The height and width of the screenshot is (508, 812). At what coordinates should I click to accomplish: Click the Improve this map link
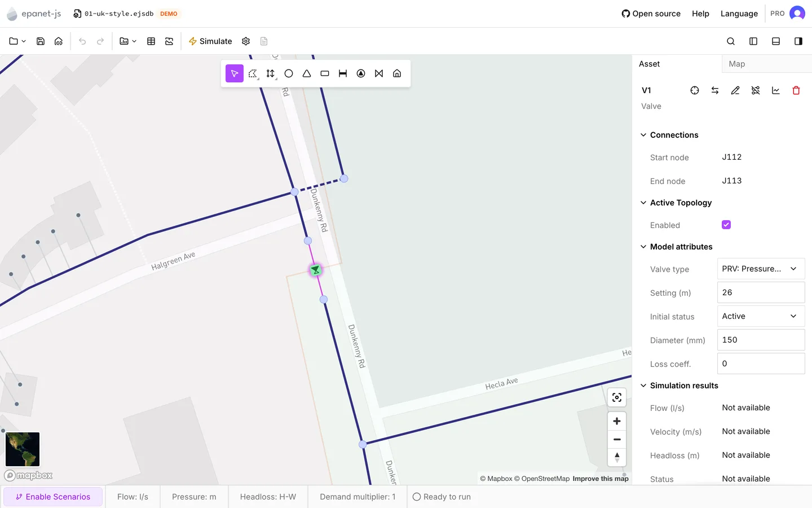601,479
